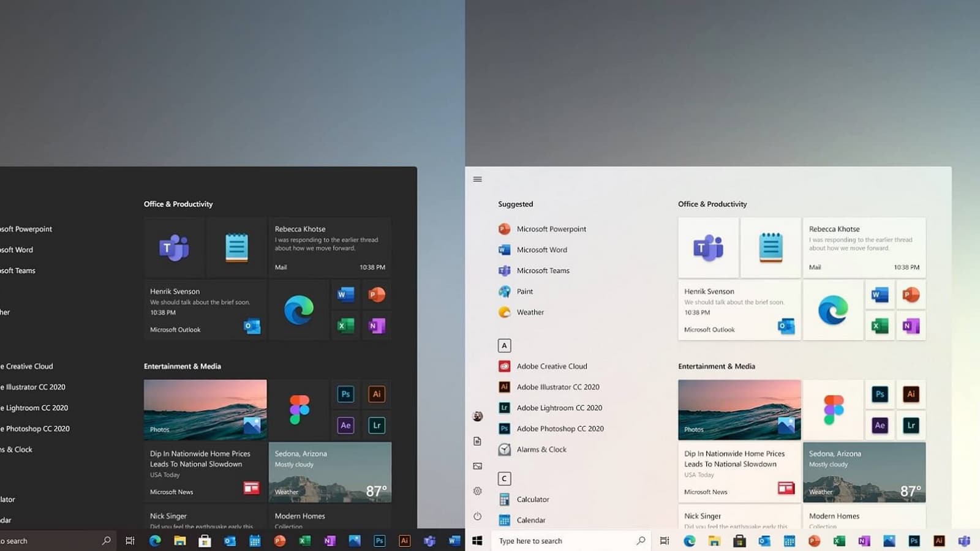Click the letter C header in the light app list
The width and height of the screenshot is (980, 551).
[x=504, y=479]
